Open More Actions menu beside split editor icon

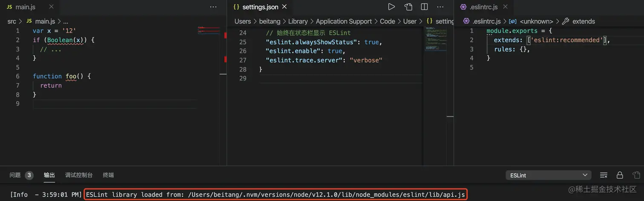440,7
